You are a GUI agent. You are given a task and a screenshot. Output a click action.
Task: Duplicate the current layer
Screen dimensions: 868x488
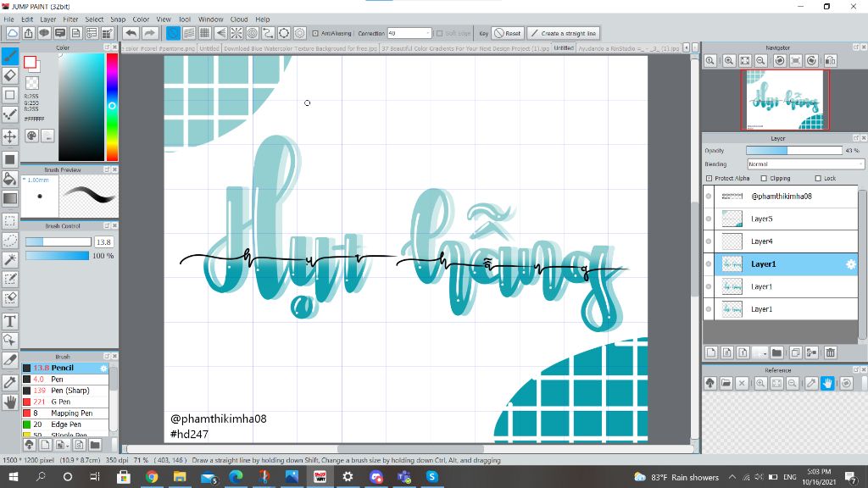click(795, 352)
